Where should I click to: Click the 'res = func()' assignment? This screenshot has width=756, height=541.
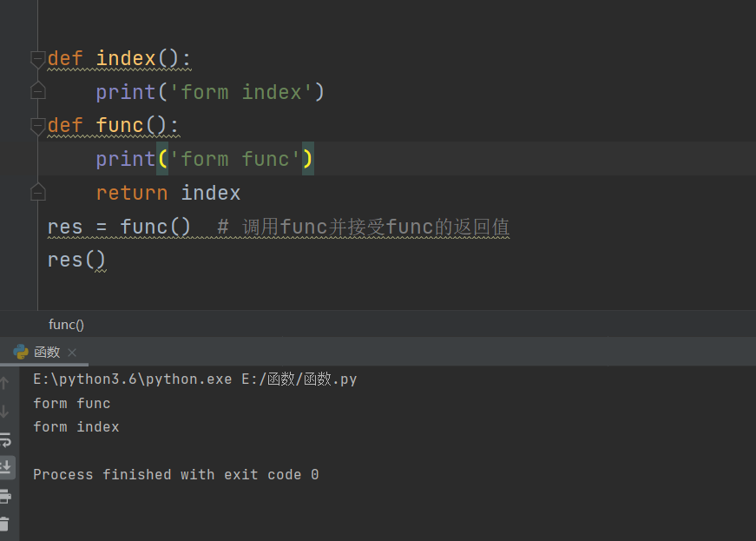(119, 227)
